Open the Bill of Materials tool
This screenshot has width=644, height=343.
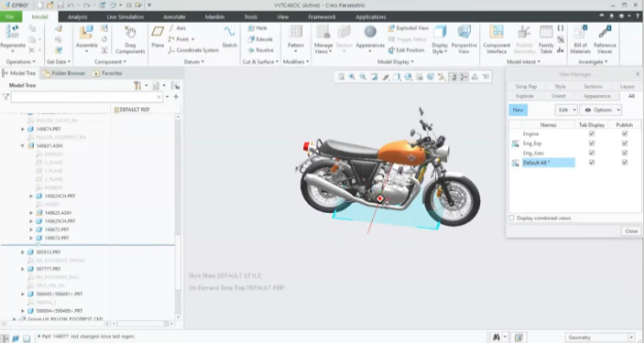(x=580, y=32)
